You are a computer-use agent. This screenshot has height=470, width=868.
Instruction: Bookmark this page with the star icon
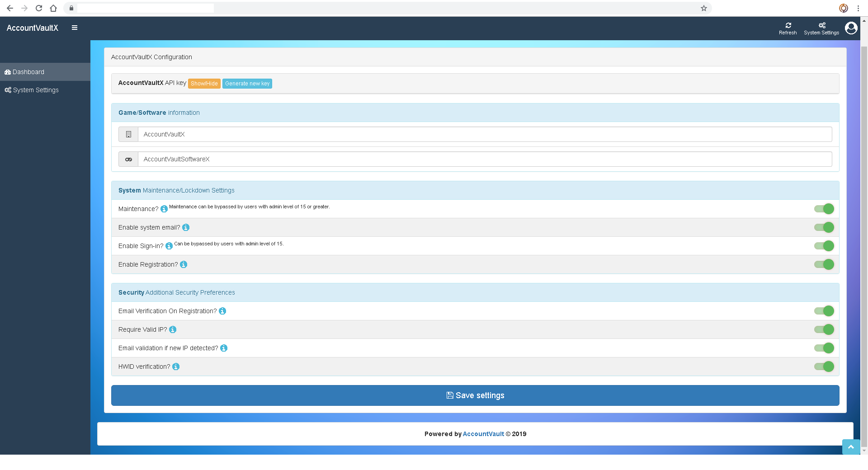704,8
